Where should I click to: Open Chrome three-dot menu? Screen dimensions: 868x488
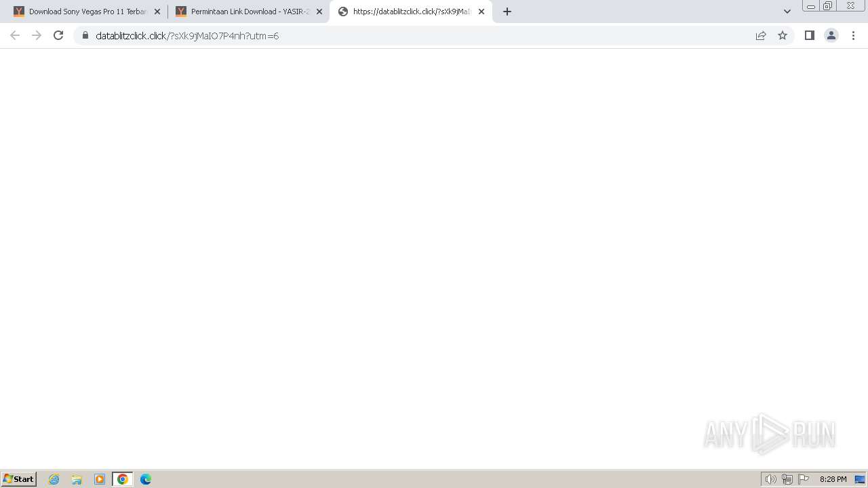854,35
